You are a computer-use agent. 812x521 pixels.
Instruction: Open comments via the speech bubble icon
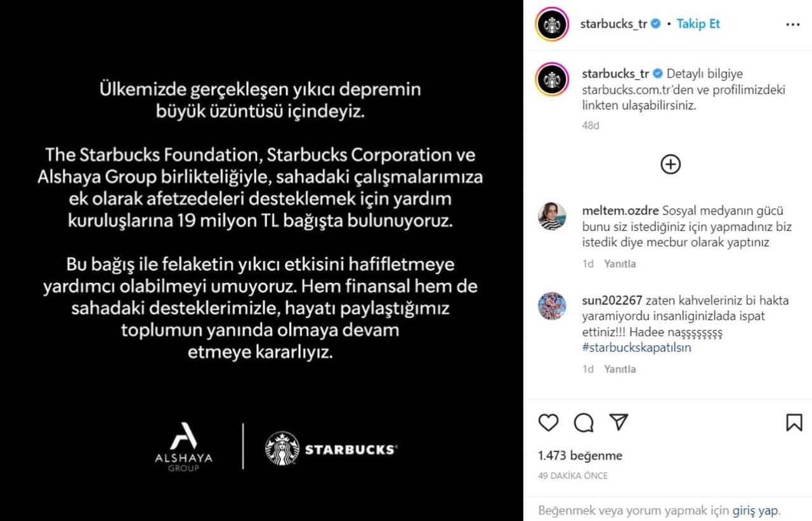tap(584, 423)
